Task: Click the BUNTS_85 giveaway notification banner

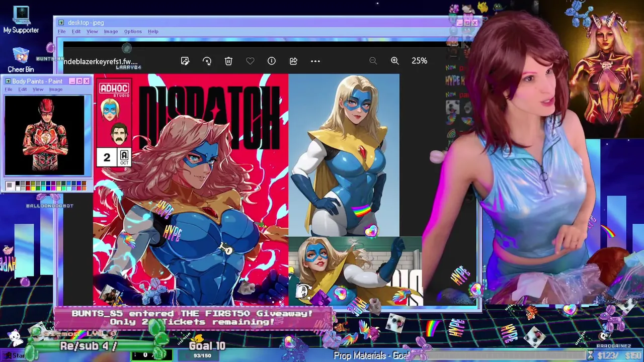Action: click(192, 317)
